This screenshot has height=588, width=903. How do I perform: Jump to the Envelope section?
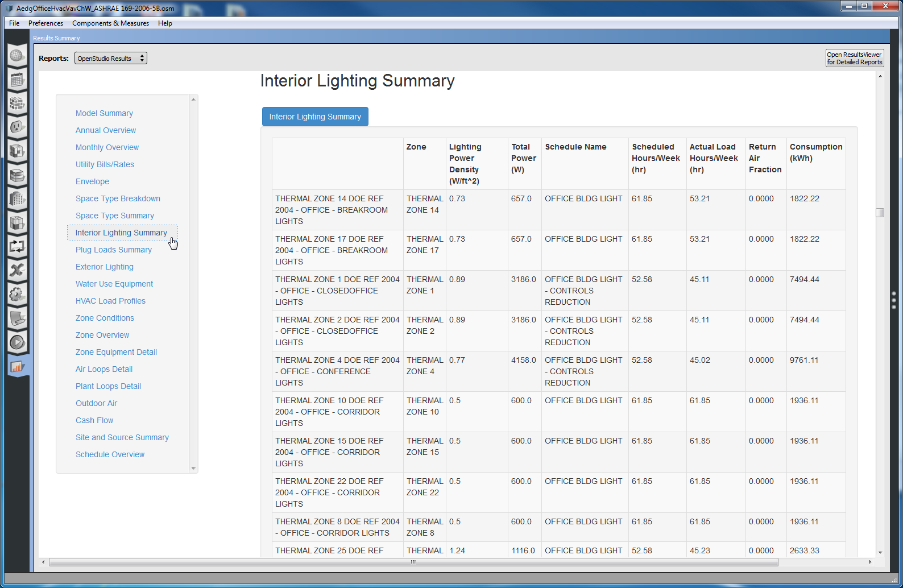click(x=92, y=181)
